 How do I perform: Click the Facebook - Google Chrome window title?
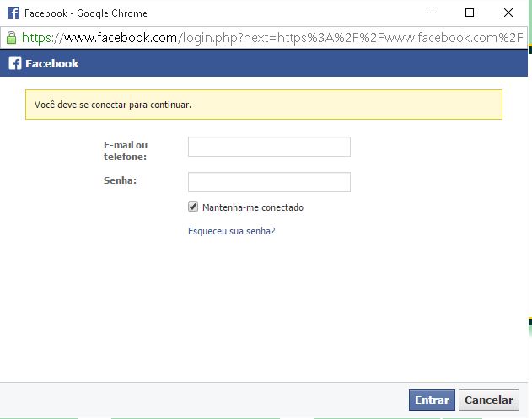point(86,13)
